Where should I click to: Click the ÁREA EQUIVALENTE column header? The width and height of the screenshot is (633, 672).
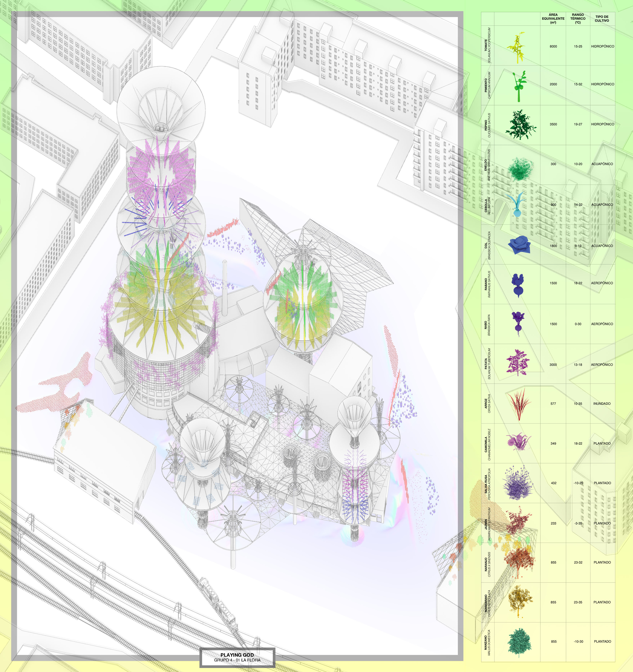[x=553, y=19]
